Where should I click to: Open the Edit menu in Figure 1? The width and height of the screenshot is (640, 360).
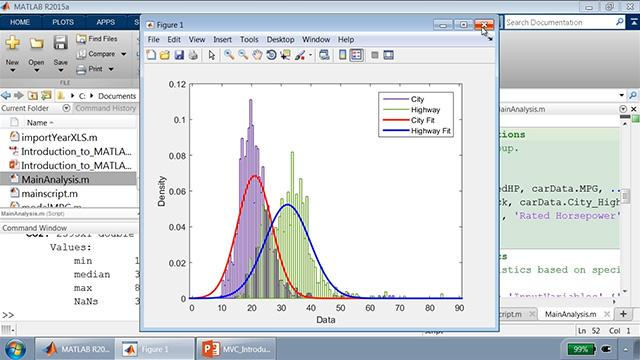pos(174,40)
